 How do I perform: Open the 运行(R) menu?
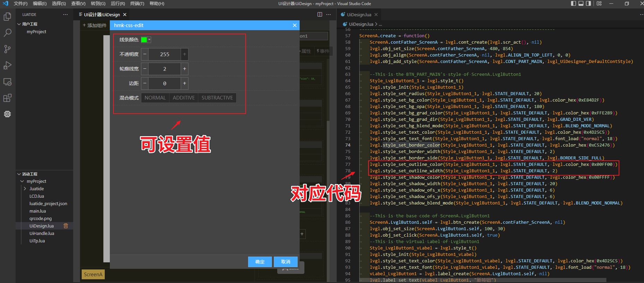coord(118,3)
